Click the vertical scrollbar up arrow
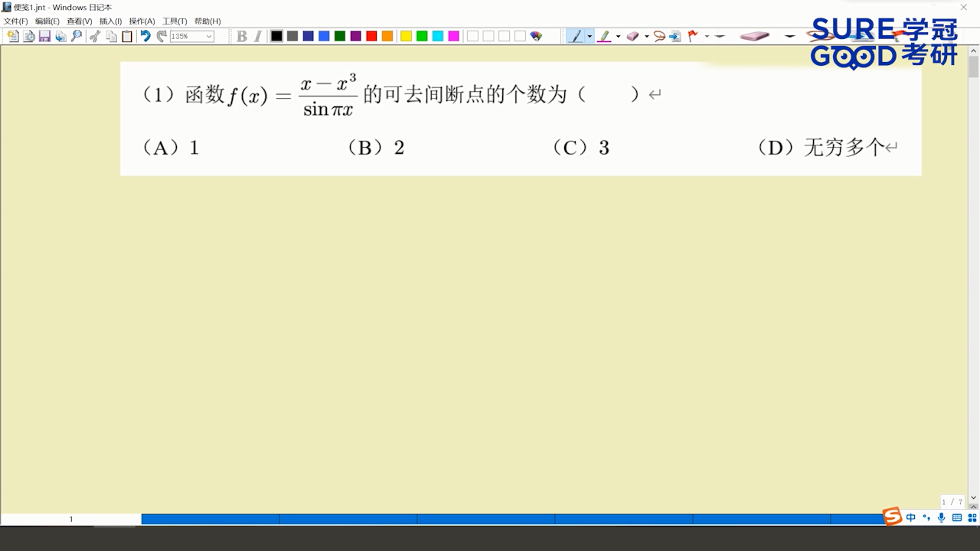This screenshot has width=980, height=551. [x=974, y=52]
